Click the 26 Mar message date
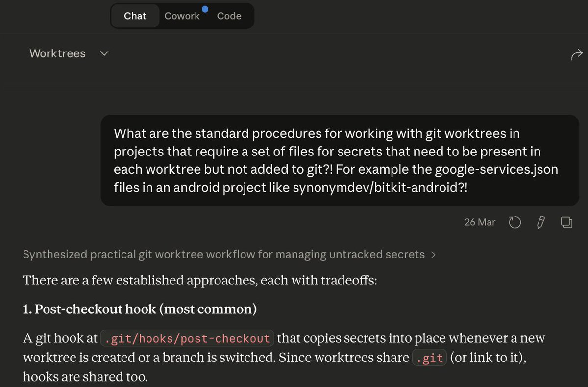588x387 pixels. click(480, 222)
